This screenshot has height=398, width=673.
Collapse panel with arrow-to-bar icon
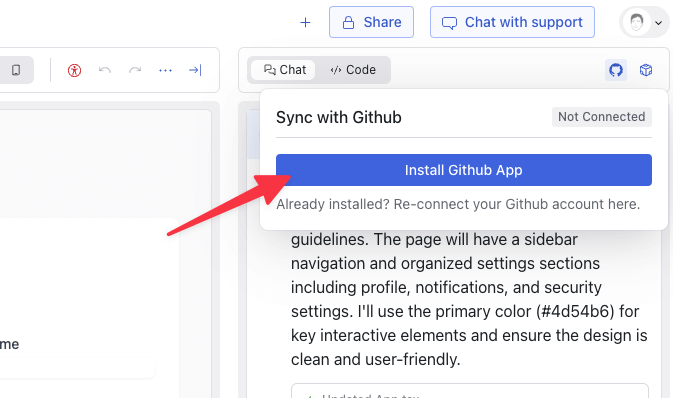[x=195, y=70]
